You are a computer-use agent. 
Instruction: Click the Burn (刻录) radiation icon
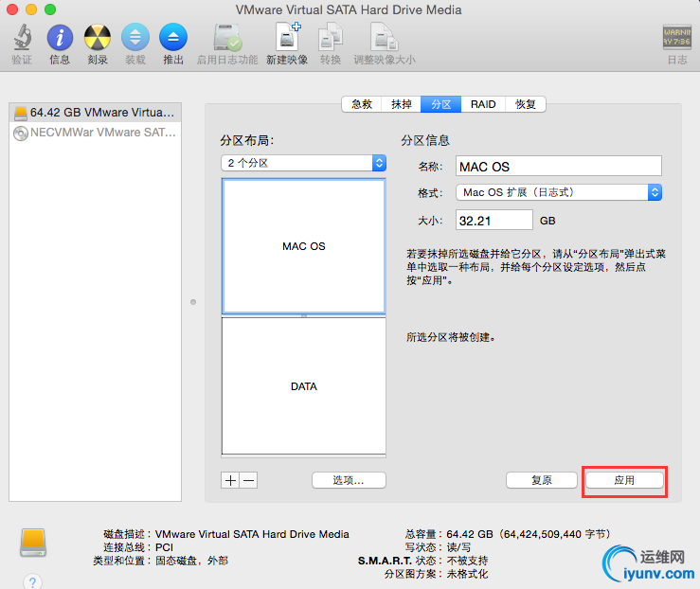(98, 37)
